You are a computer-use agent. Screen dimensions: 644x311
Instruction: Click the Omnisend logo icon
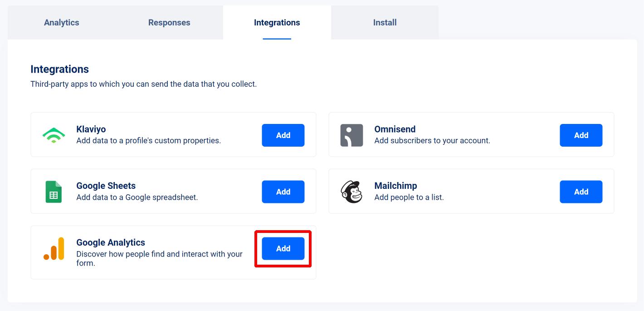(x=351, y=135)
